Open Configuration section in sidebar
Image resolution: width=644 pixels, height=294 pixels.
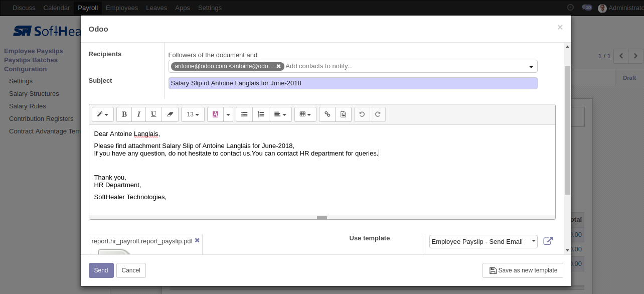pyautogui.click(x=25, y=69)
